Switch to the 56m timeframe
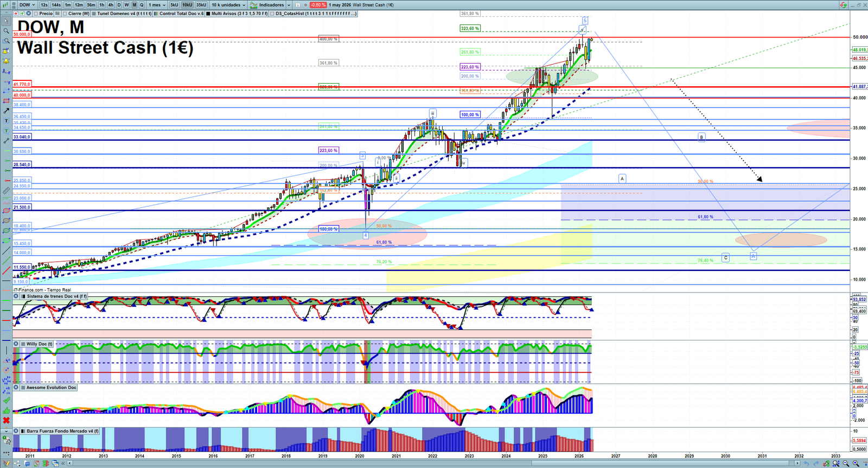The height and width of the screenshot is (468, 868). pyautogui.click(x=91, y=5)
